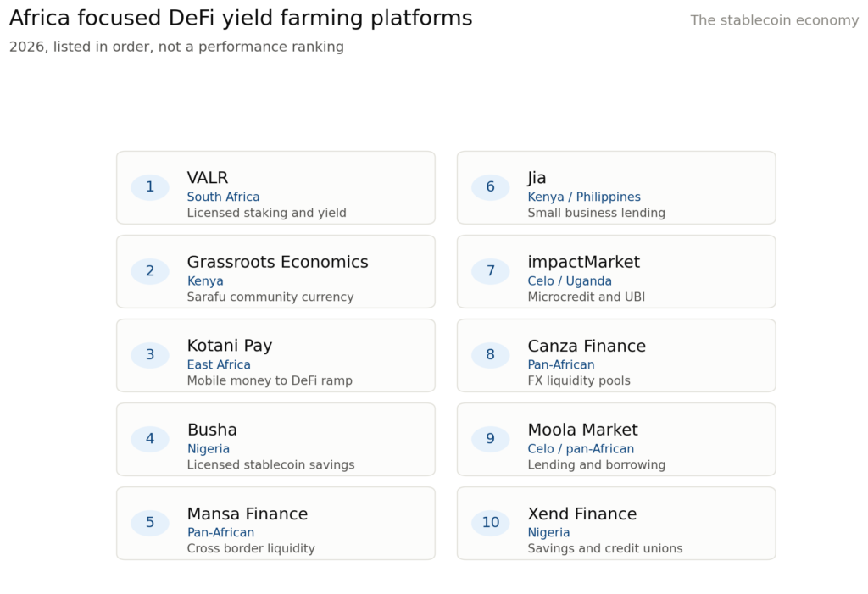The image size is (868, 594).
Task: Click the Grassroots Economics heading
Action: pos(277,262)
